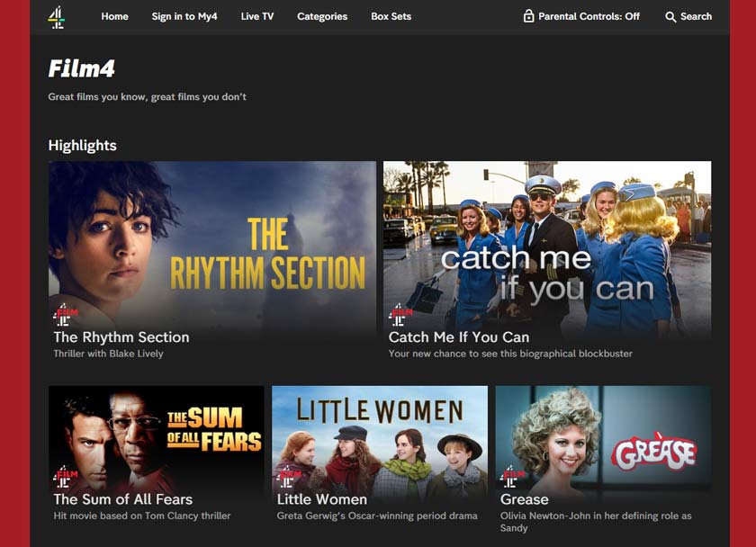Open the Little Women title link

point(320,499)
